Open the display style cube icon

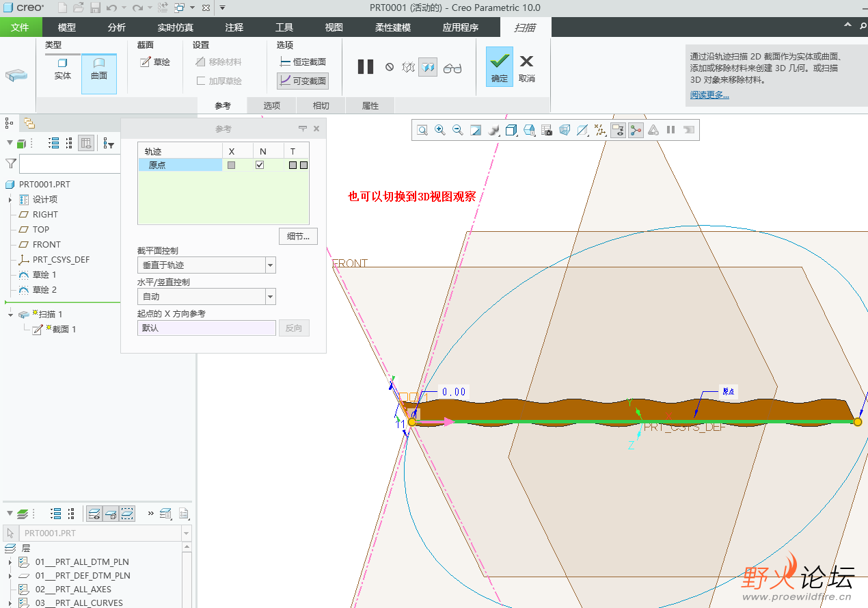point(511,130)
